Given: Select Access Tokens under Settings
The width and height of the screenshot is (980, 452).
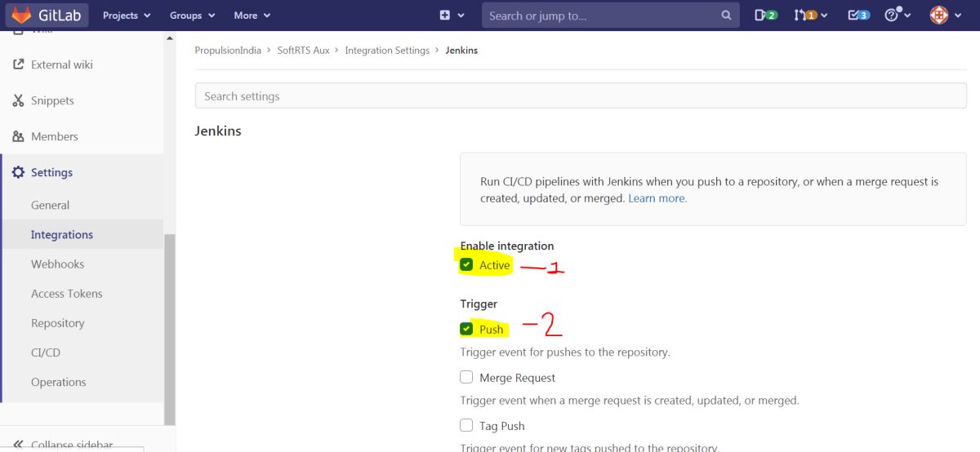Looking at the screenshot, I should click(67, 293).
